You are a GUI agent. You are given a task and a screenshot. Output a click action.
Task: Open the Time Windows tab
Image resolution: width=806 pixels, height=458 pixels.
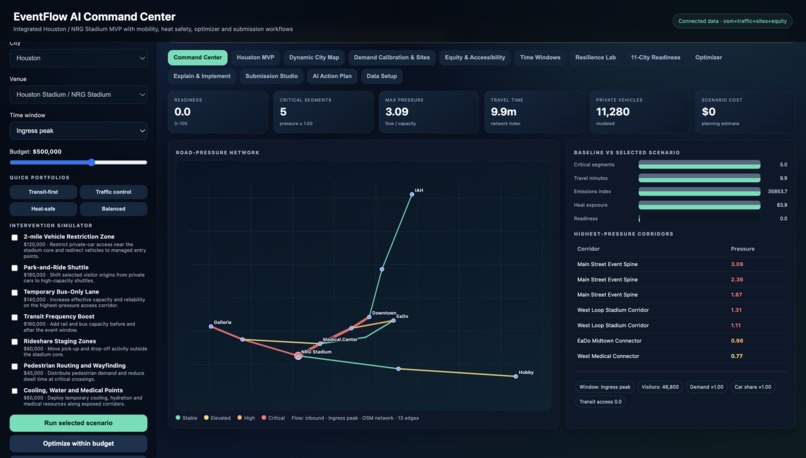click(x=540, y=58)
